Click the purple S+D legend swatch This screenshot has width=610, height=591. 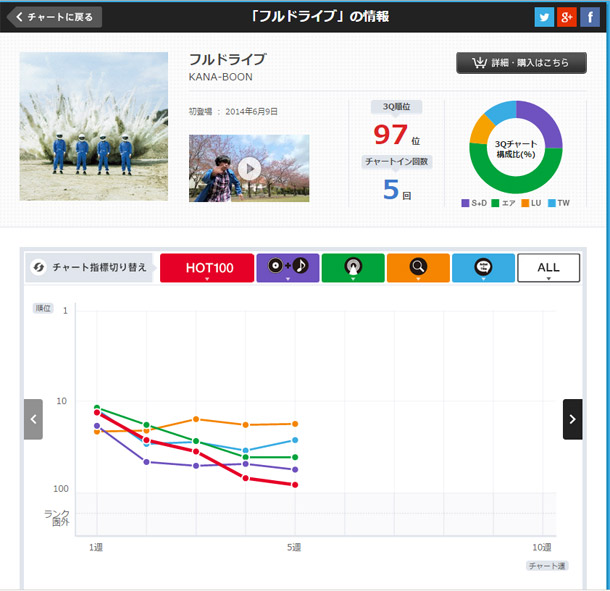coord(465,204)
